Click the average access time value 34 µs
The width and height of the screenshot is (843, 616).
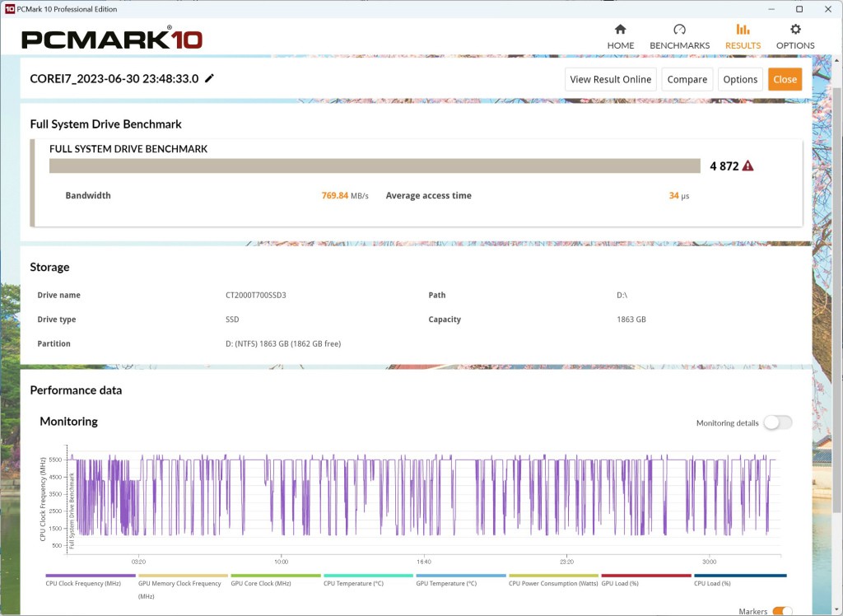tap(678, 196)
